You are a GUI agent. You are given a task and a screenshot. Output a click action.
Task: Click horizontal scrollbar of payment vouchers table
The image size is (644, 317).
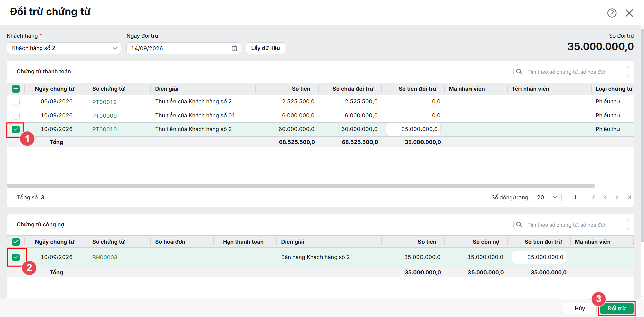pos(301,186)
